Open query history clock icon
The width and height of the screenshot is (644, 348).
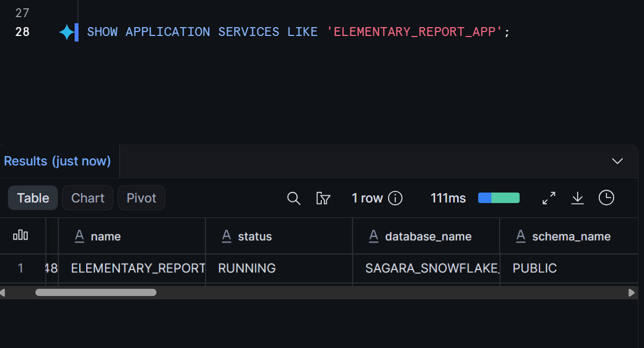pos(606,198)
